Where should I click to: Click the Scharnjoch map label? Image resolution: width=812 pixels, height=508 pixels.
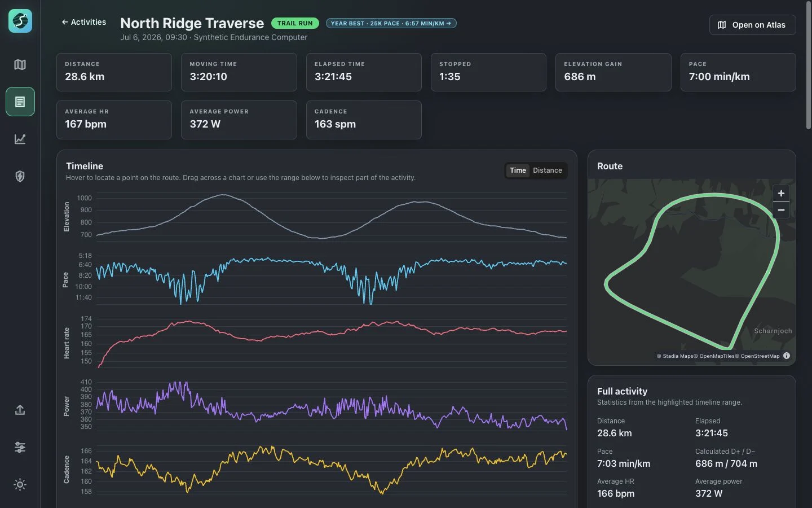[x=773, y=331]
